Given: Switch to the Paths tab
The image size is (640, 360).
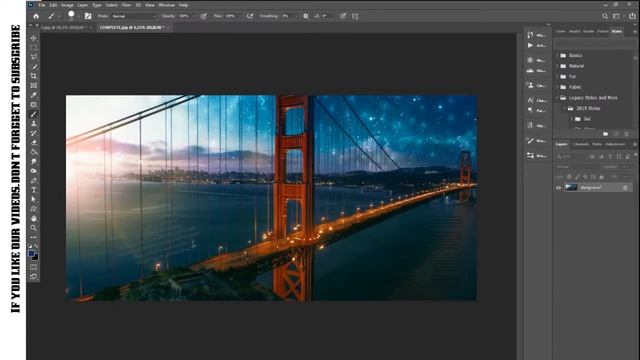Looking at the screenshot, I should click(x=597, y=144).
